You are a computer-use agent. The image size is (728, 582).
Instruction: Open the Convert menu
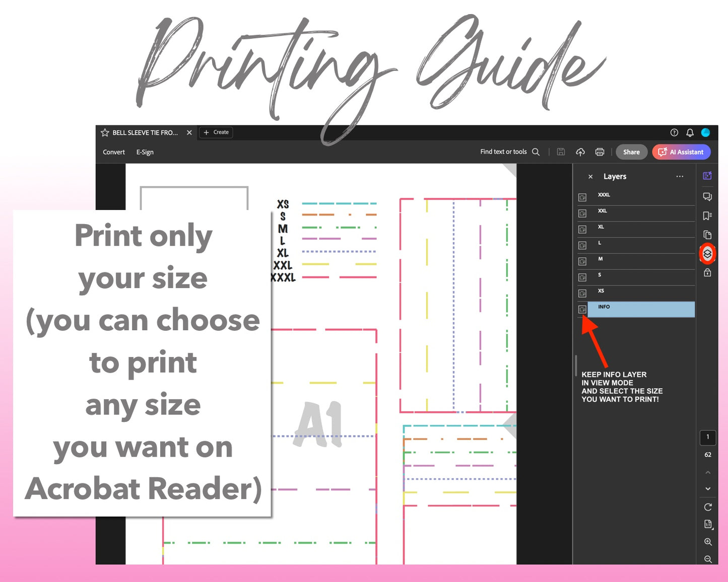tap(114, 152)
